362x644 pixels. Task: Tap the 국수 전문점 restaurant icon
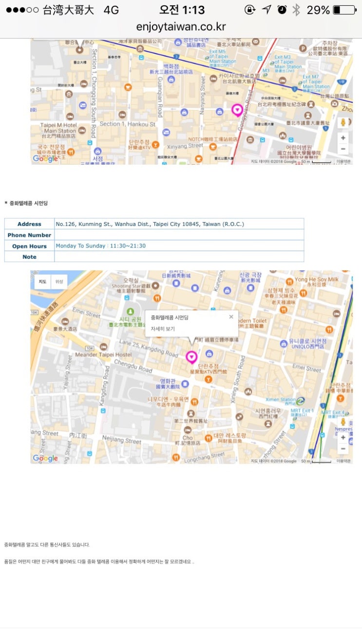71,152
